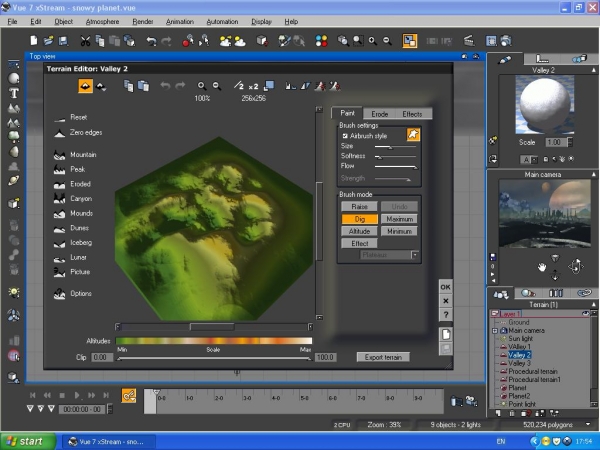The image size is (600, 450).
Task: Undo last action in main toolbar
Action: tap(152, 41)
